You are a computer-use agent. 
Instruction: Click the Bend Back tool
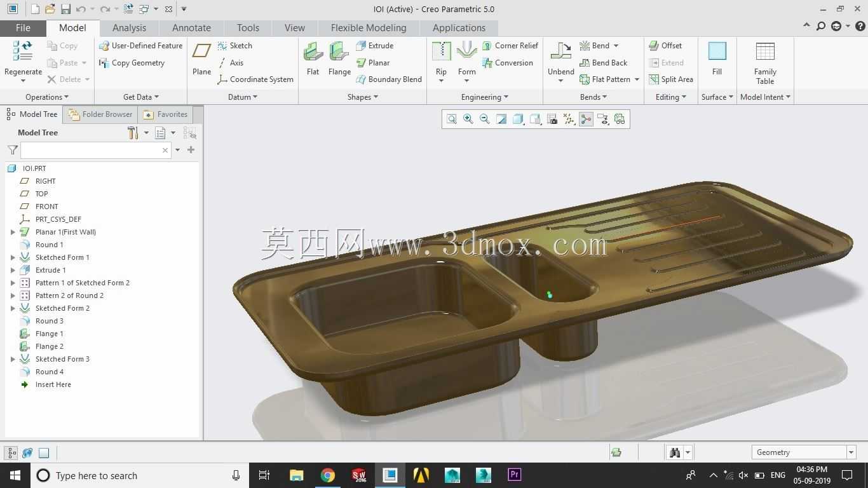tap(603, 63)
